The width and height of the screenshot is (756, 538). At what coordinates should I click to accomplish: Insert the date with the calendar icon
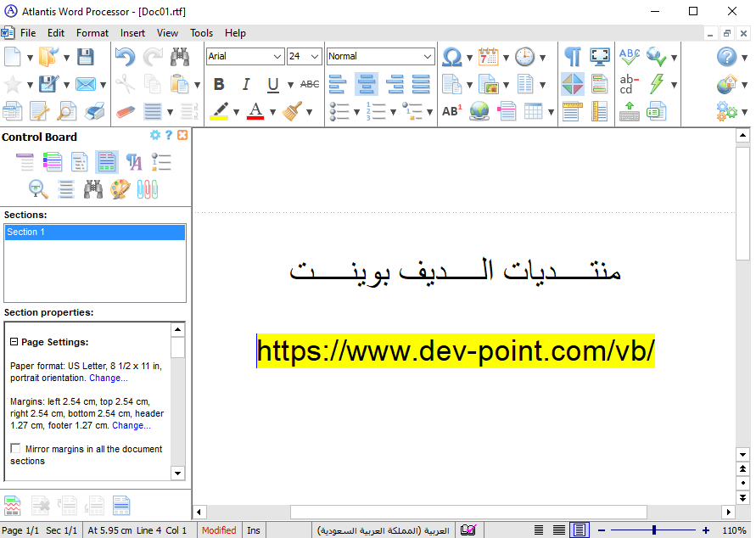(x=489, y=57)
